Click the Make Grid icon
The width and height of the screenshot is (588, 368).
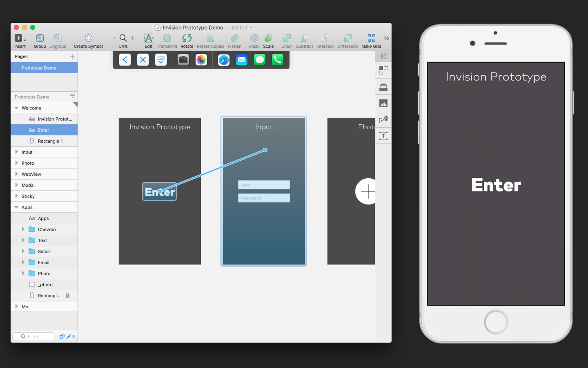(x=371, y=38)
